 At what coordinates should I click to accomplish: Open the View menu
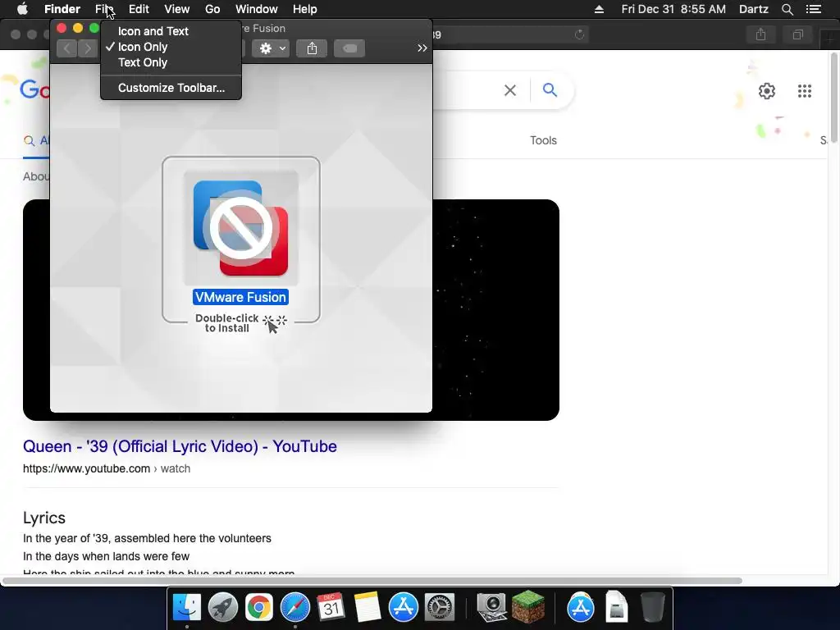pyautogui.click(x=177, y=9)
